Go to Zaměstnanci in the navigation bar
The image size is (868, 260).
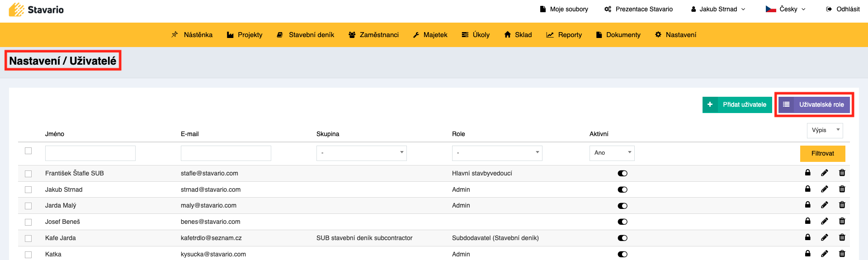coord(374,35)
